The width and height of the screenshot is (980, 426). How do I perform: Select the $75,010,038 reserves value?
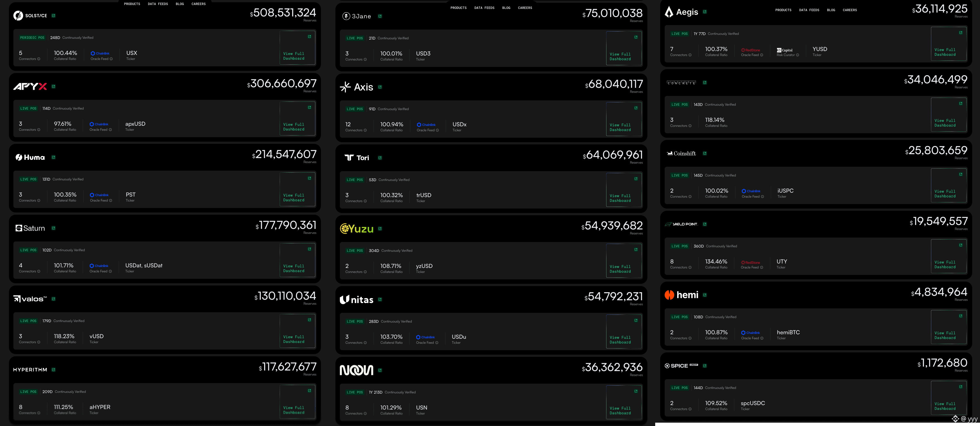[612, 14]
